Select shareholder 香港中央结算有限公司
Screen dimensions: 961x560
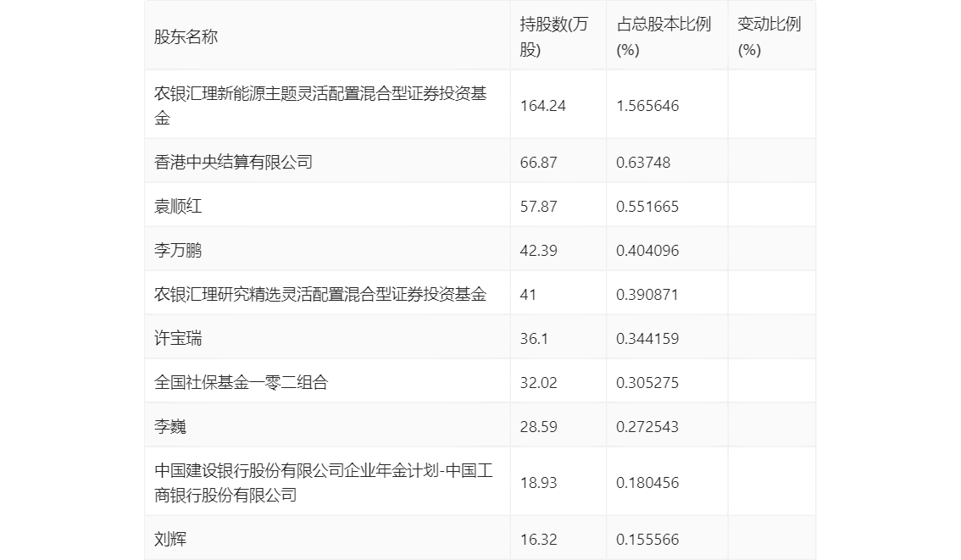coord(234,163)
